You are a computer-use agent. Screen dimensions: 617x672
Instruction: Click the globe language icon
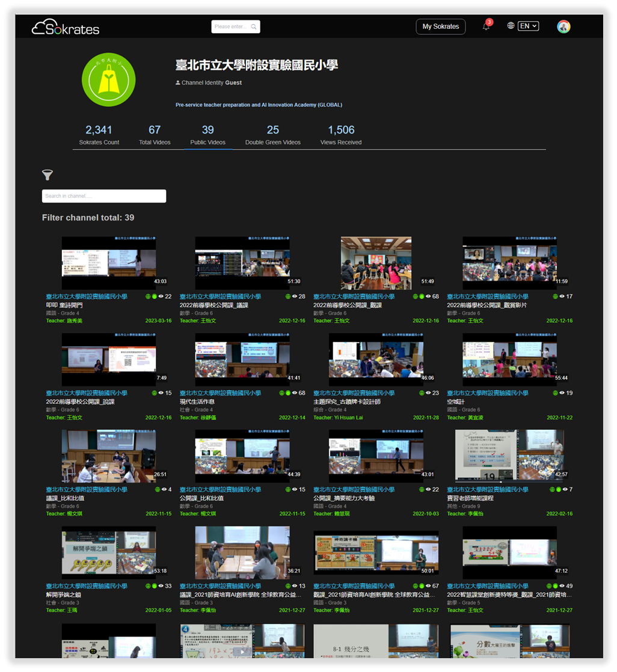coord(511,26)
